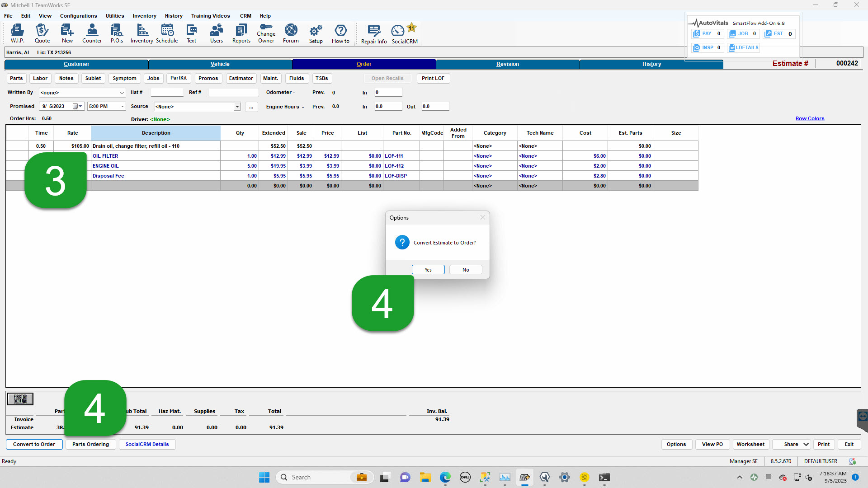Click the TSBs button
This screenshot has width=868, height=488.
pos(322,78)
